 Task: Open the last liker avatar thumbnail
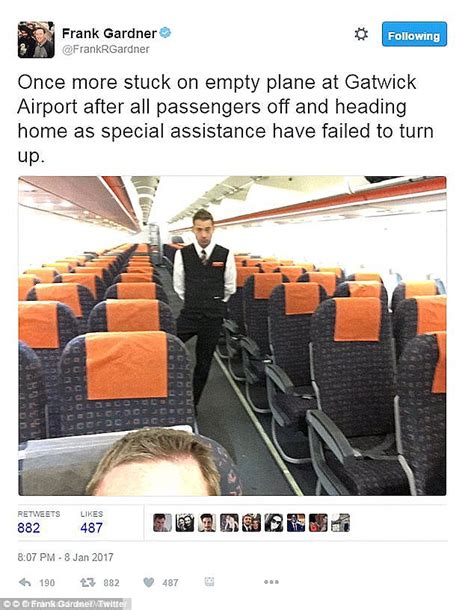[x=341, y=522]
